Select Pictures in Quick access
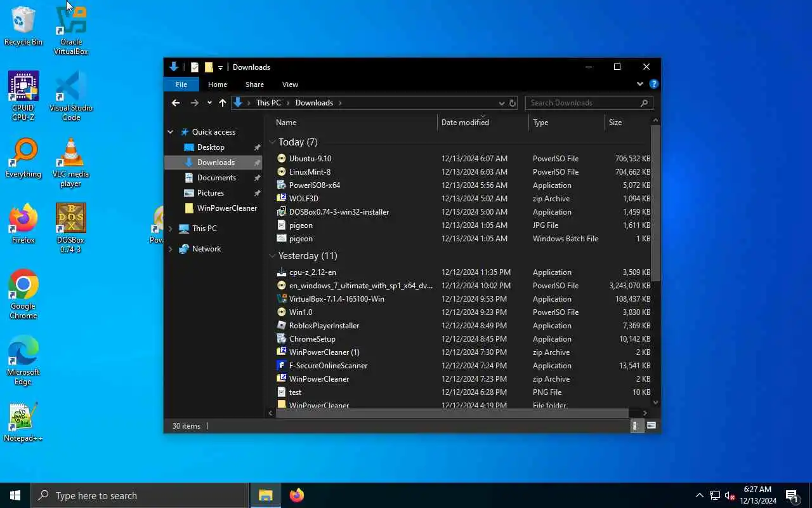Screen dimensions: 812x508 pyautogui.click(x=211, y=193)
